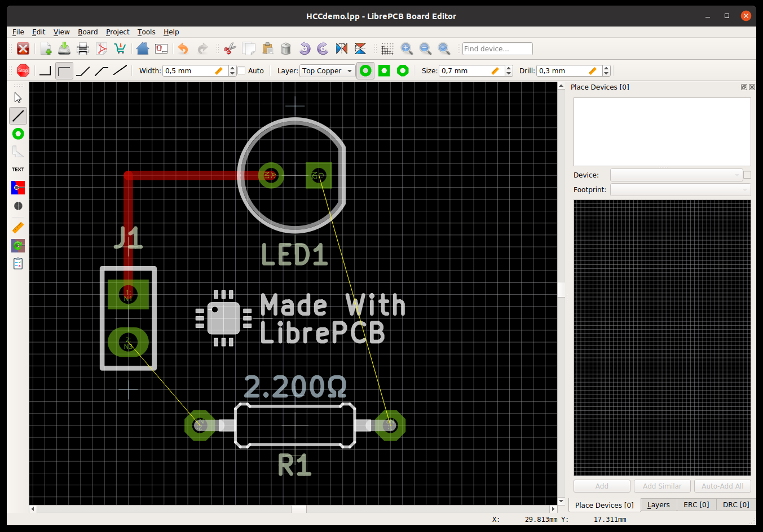Save the project using the green arrow icon
763x532 pixels.
click(x=64, y=48)
